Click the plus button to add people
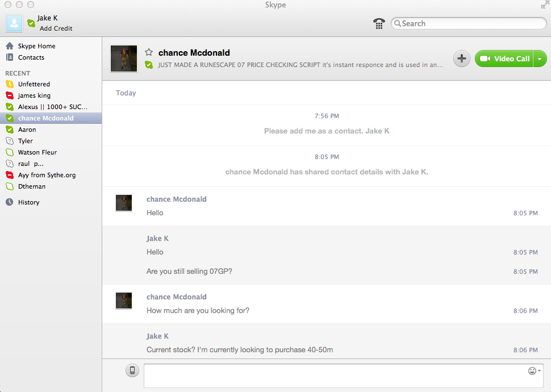This screenshot has height=392, width=551. coord(461,59)
